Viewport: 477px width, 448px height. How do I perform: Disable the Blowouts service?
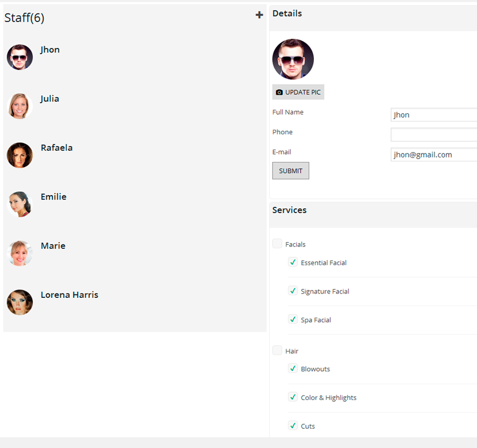[x=293, y=368]
